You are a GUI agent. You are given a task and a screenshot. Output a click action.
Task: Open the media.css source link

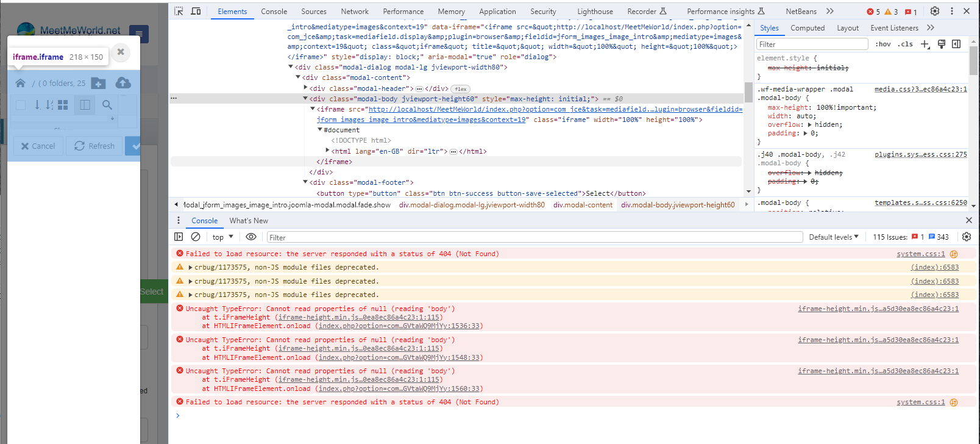pos(920,89)
